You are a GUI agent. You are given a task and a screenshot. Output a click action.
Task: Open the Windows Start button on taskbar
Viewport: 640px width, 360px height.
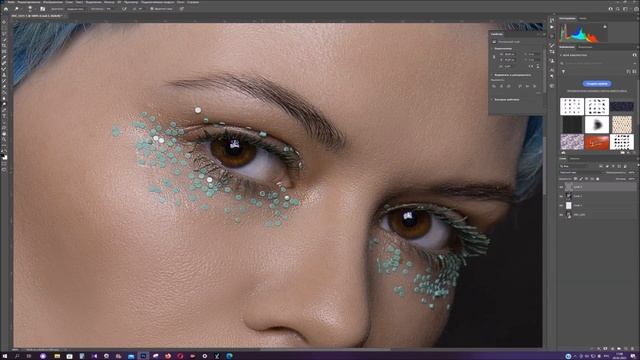(x=5, y=356)
